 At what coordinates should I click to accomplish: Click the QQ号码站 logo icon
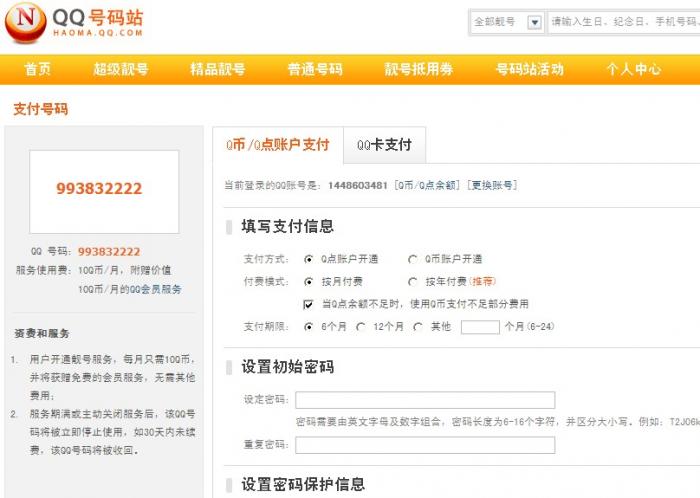click(x=25, y=22)
